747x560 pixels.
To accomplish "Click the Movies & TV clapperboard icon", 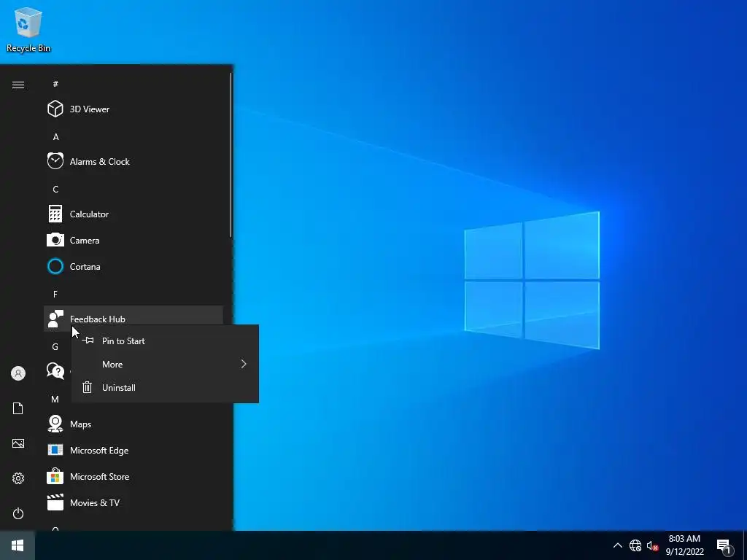I will pos(55,502).
